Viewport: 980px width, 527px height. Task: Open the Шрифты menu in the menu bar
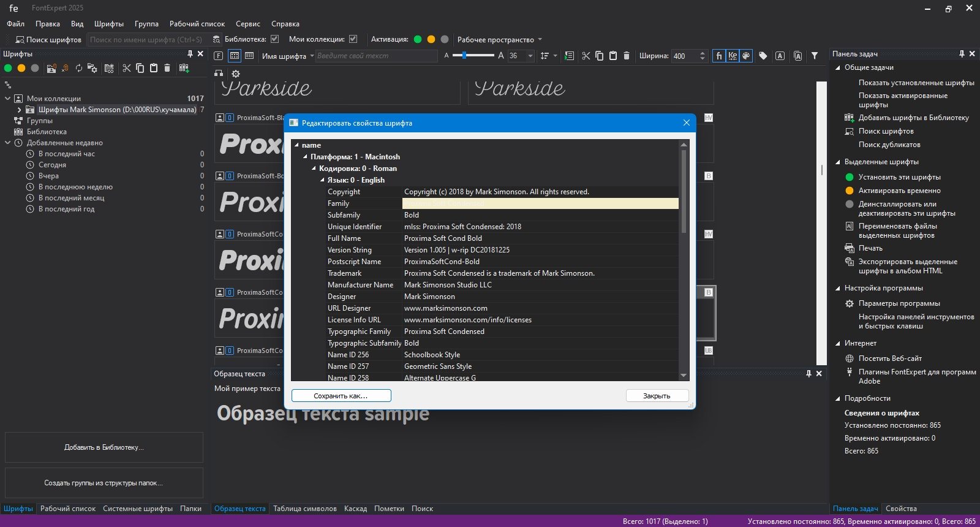tap(109, 24)
